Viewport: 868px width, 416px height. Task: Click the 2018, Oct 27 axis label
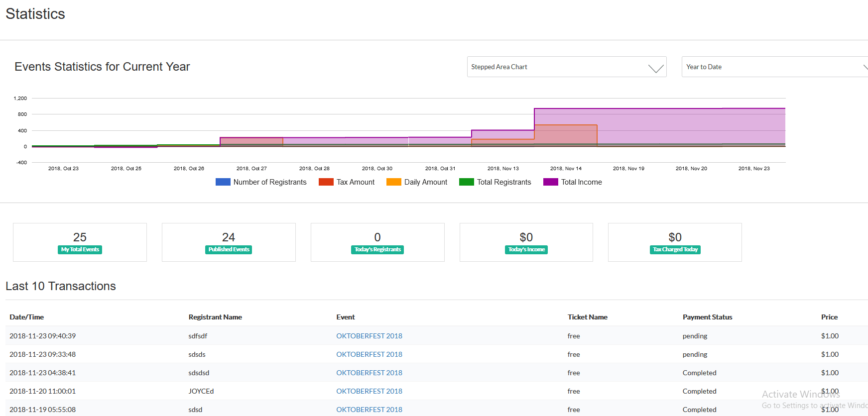pos(251,169)
